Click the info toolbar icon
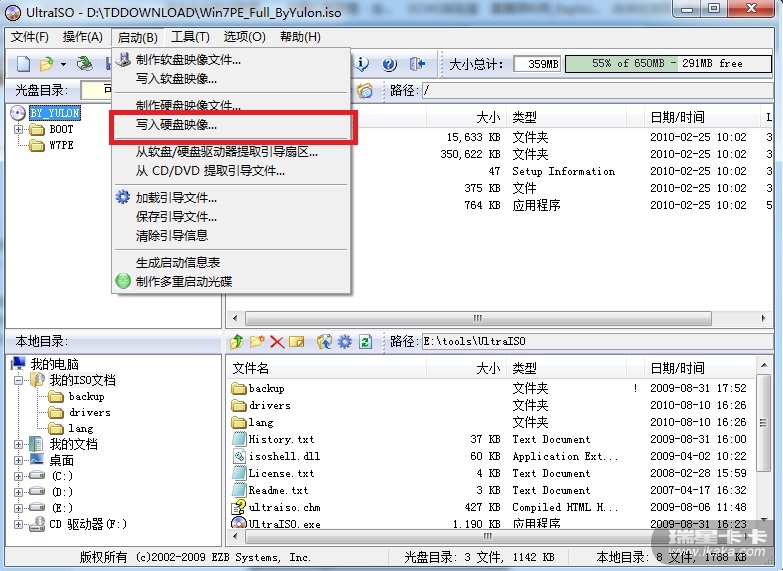 (x=362, y=63)
